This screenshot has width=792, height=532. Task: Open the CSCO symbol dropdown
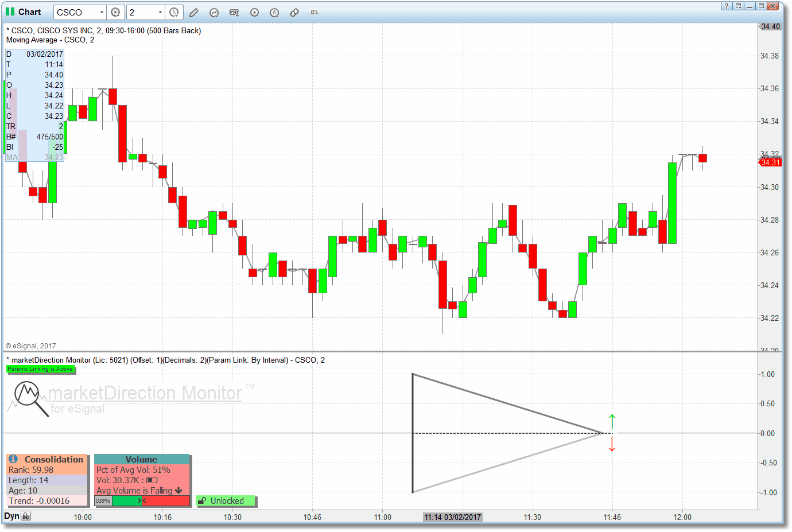pos(102,12)
